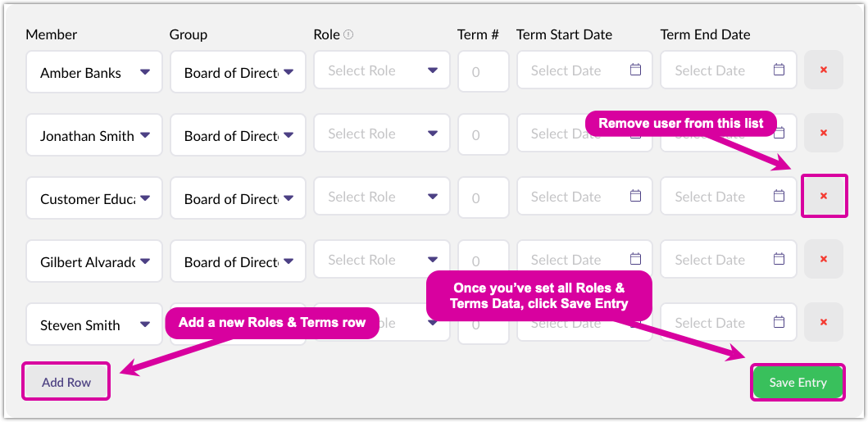Open calendar icon for Amber Banks start date

click(635, 70)
